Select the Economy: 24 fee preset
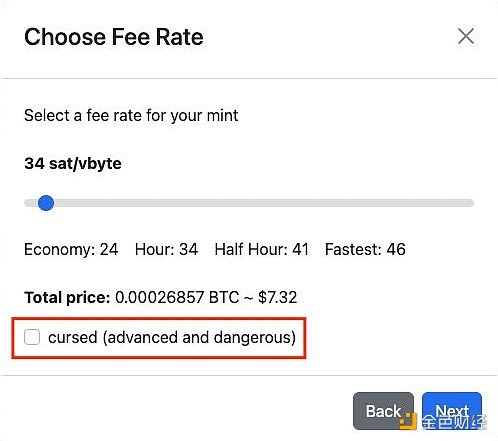Screen dimensions: 498x441 click(71, 249)
